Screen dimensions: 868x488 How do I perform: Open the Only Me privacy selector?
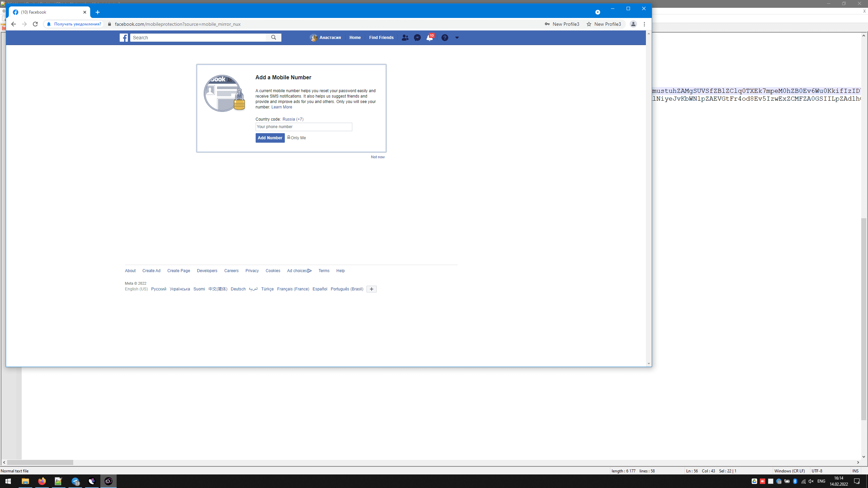click(x=296, y=138)
